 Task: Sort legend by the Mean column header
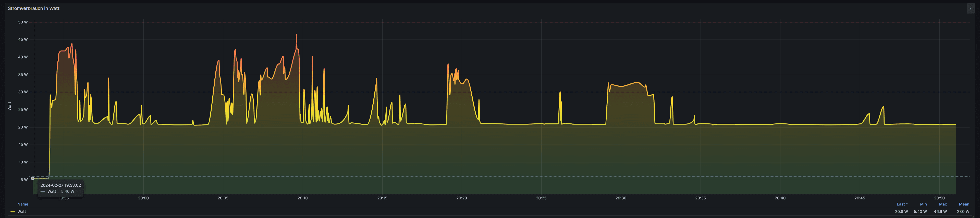click(x=964, y=204)
